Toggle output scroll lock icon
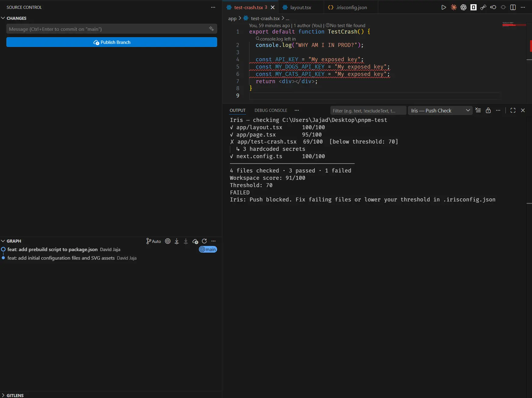Viewport: 532px width, 398px height. coord(488,110)
